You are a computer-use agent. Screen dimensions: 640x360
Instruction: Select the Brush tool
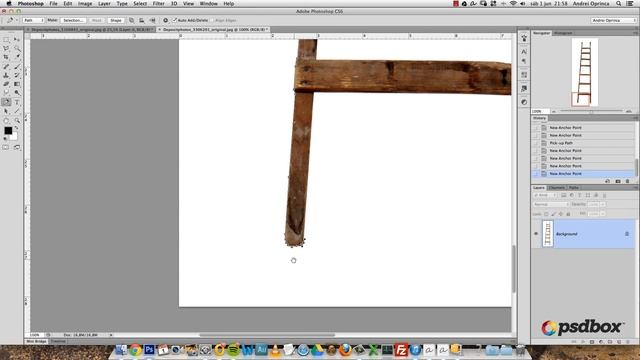coord(17,67)
